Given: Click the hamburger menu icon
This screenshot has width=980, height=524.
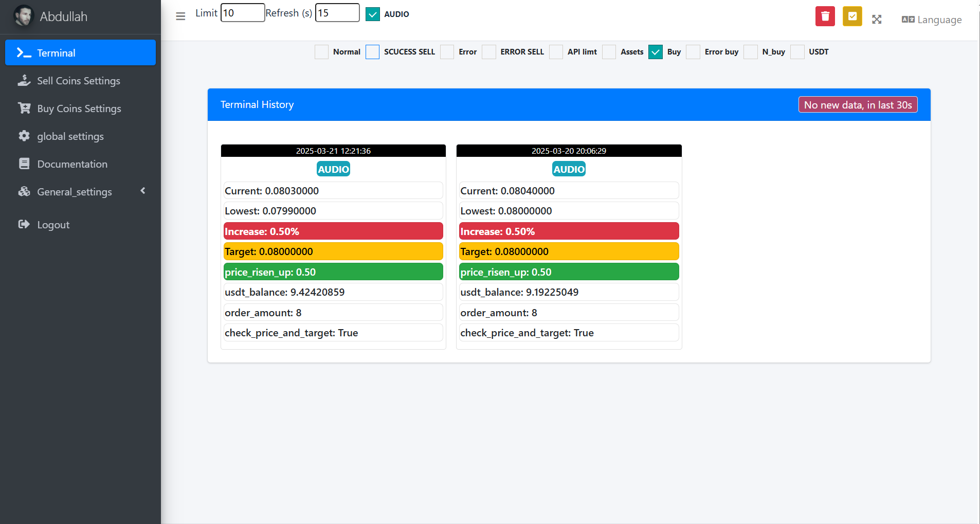Looking at the screenshot, I should click(180, 16).
